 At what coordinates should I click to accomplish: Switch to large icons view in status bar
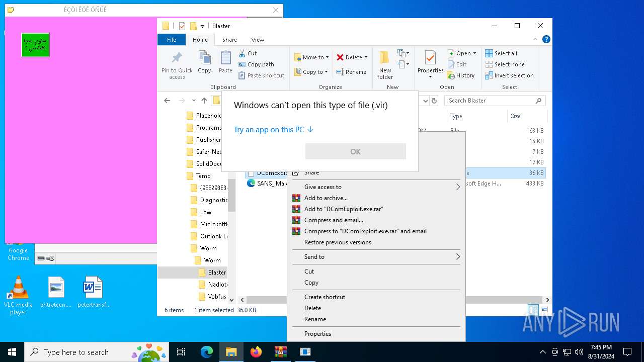[544, 310]
